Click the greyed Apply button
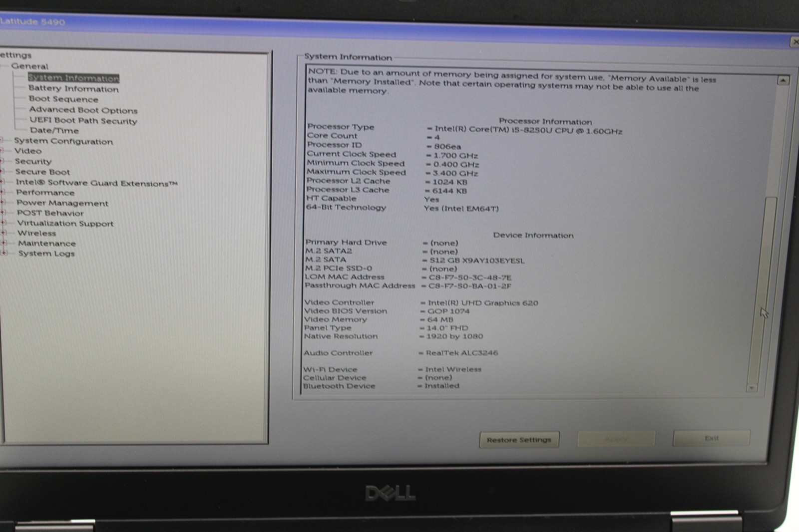Viewport: 799px width, 532px height. click(616, 439)
